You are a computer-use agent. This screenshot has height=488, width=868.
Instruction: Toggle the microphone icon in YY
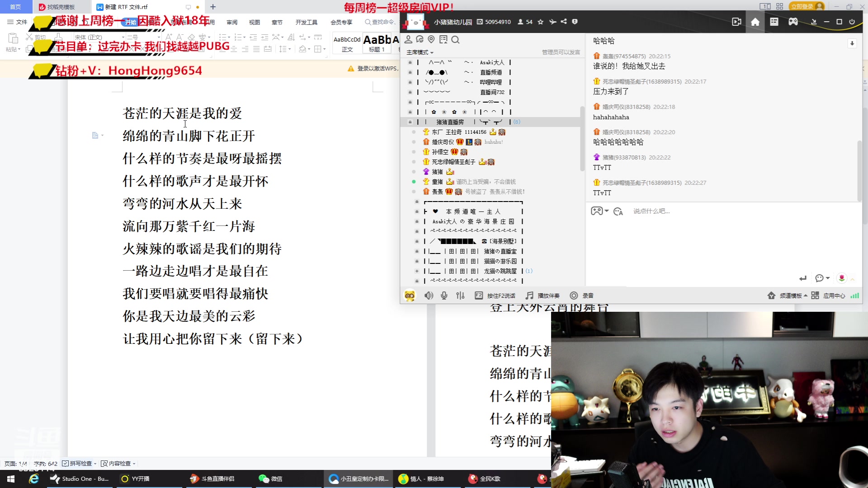444,296
